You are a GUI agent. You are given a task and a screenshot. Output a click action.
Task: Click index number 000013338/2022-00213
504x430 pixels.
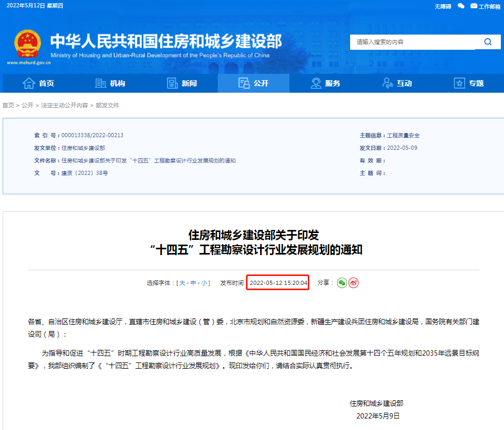[93, 136]
